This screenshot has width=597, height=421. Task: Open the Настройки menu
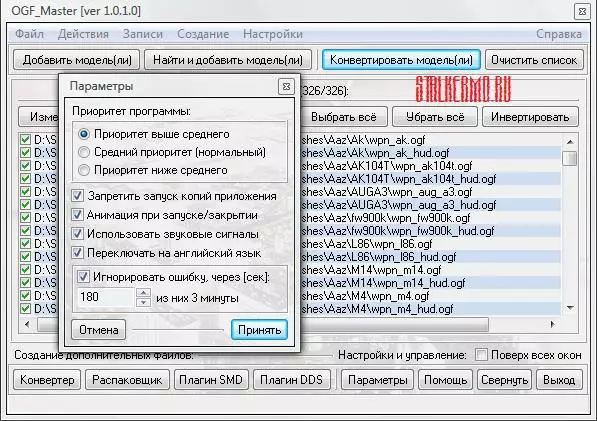273,34
